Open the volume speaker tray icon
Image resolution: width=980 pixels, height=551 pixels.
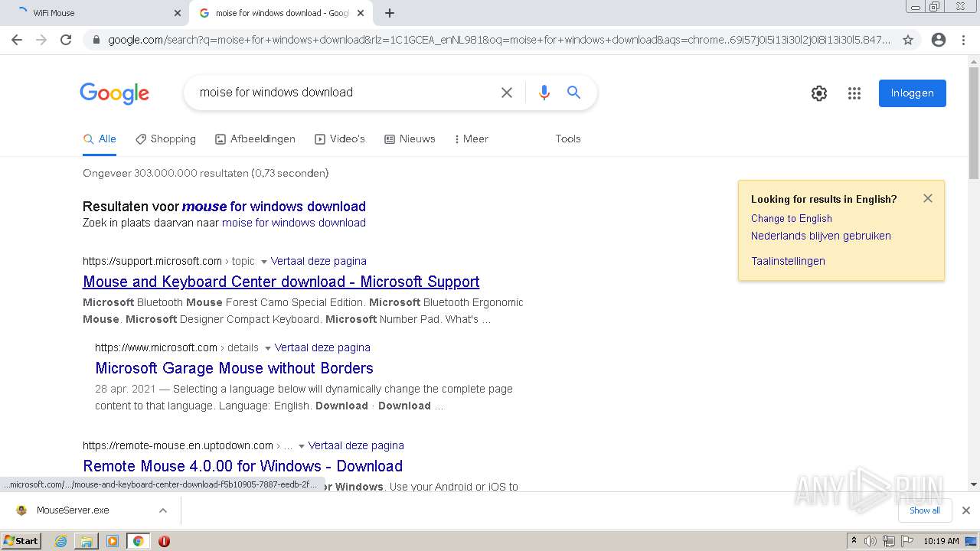[x=871, y=541]
